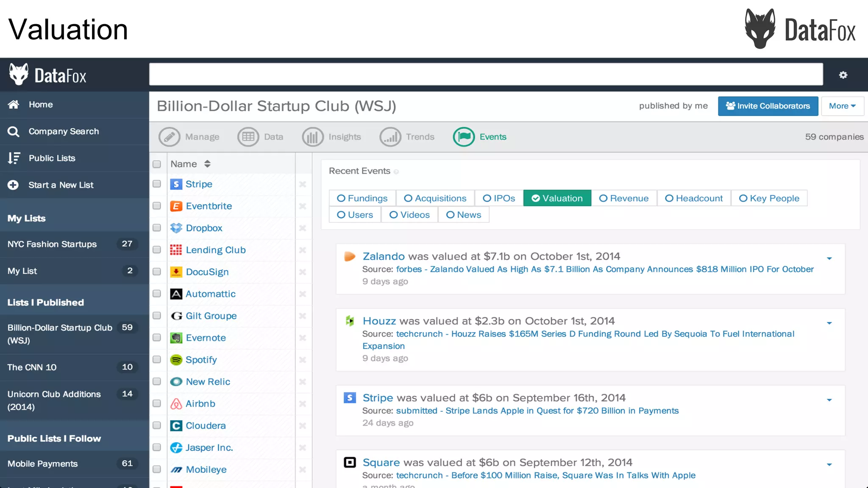Enable the Fundings event filter

coord(362,198)
